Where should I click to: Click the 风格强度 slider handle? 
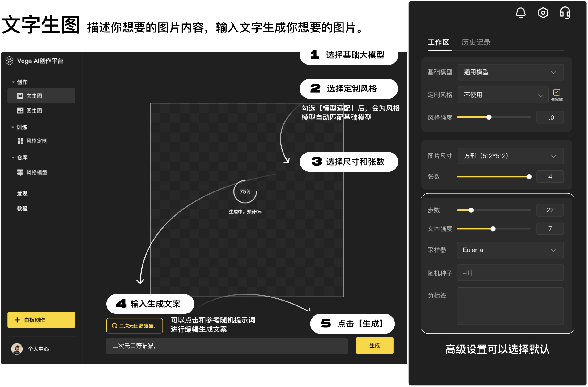489,117
